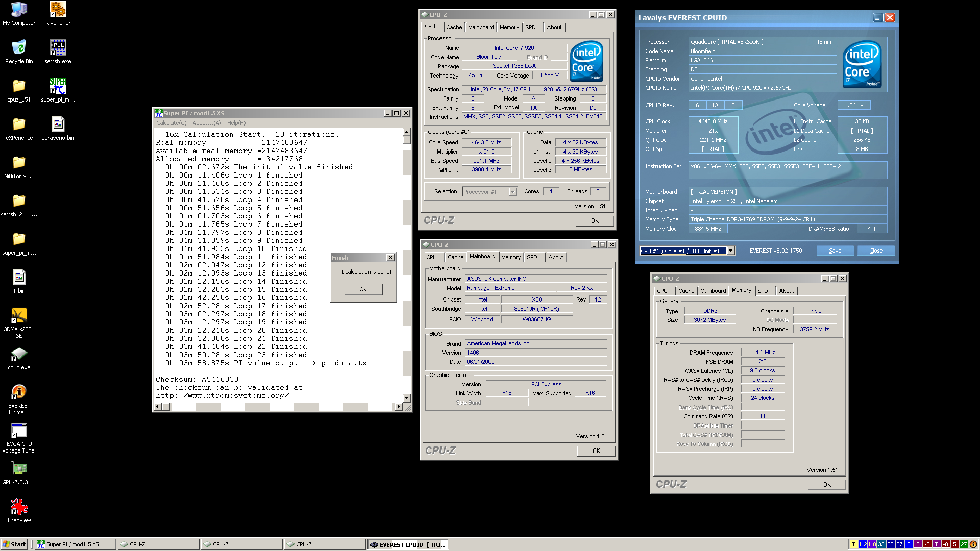Viewport: 980px width, 551px height.
Task: Click the BIOS Version 1406 field
Action: point(536,353)
